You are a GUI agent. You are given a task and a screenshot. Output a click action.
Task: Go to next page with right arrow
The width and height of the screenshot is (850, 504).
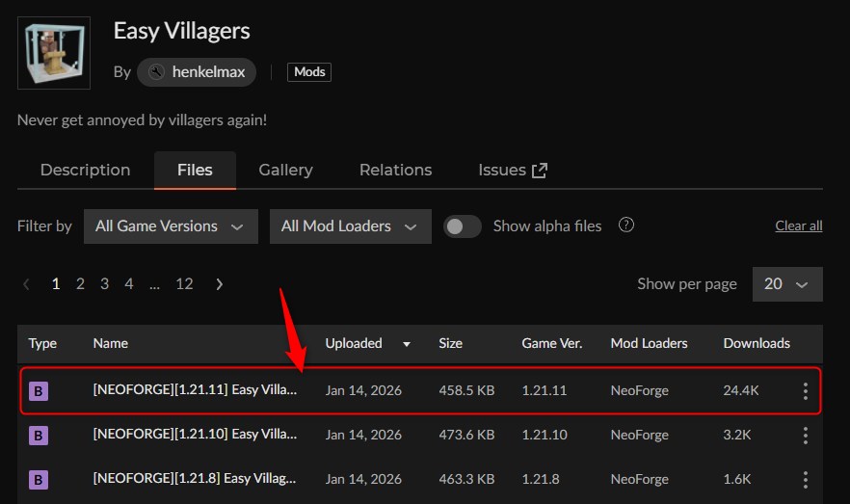[220, 284]
